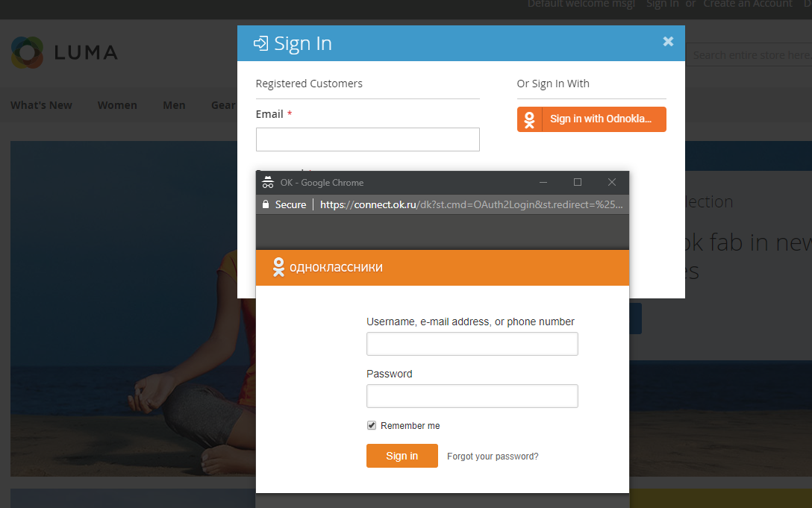
Task: Maximize the OK Chrome popup window
Action: (577, 183)
